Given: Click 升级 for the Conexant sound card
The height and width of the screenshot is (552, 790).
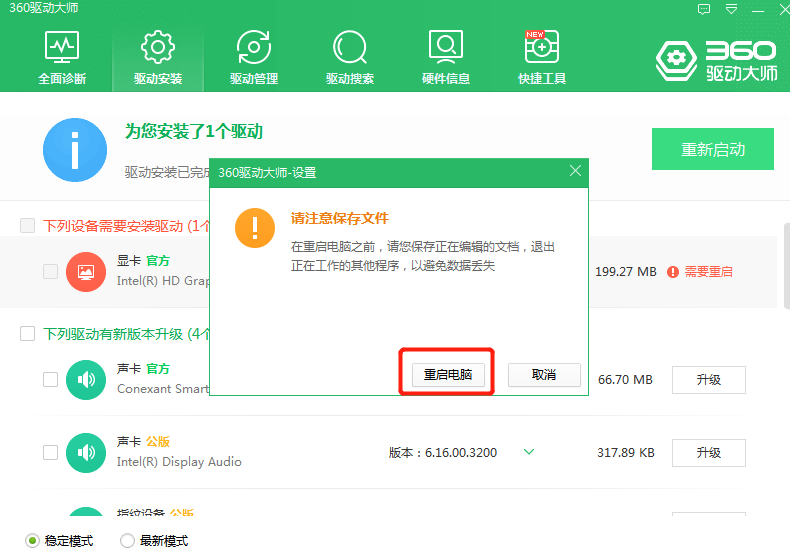Looking at the screenshot, I should pyautogui.click(x=708, y=380).
